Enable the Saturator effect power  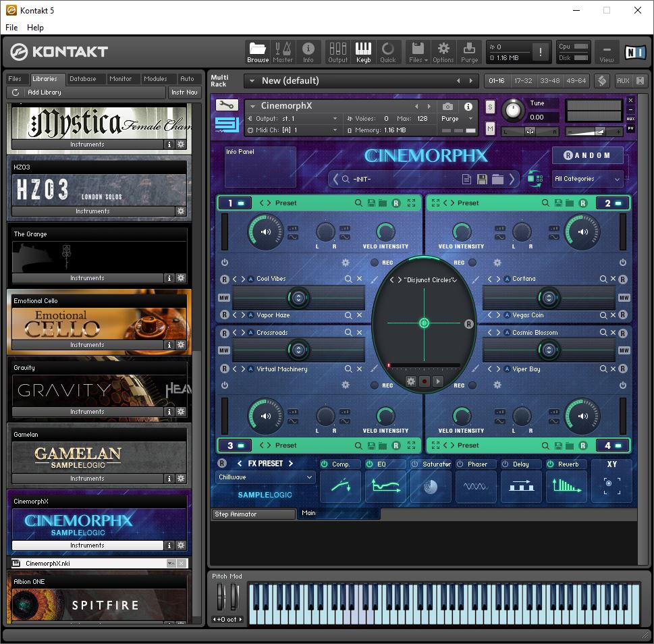tap(414, 464)
